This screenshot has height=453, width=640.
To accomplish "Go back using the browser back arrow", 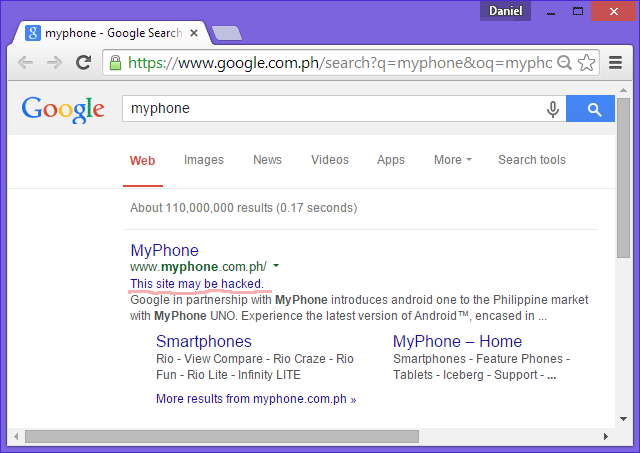I will click(25, 63).
